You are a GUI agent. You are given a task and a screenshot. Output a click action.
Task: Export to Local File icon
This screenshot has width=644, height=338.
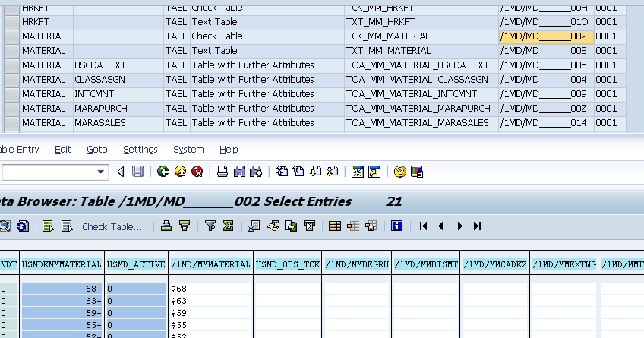pos(291,226)
